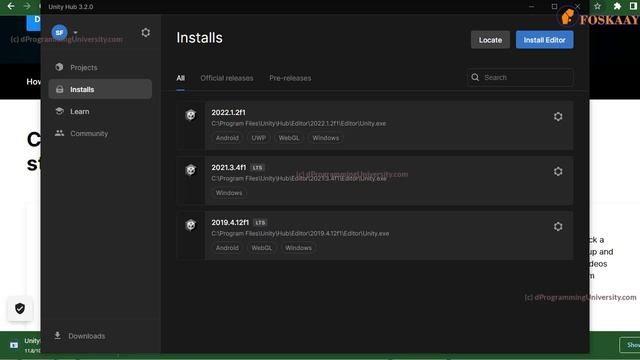Maximize the Unity Hub window

click(554, 7)
